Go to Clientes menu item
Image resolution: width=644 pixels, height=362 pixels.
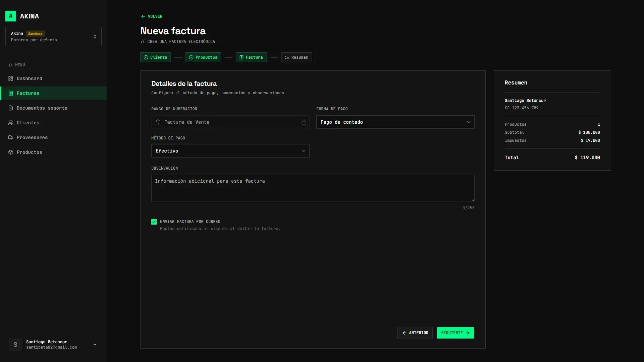click(54, 123)
